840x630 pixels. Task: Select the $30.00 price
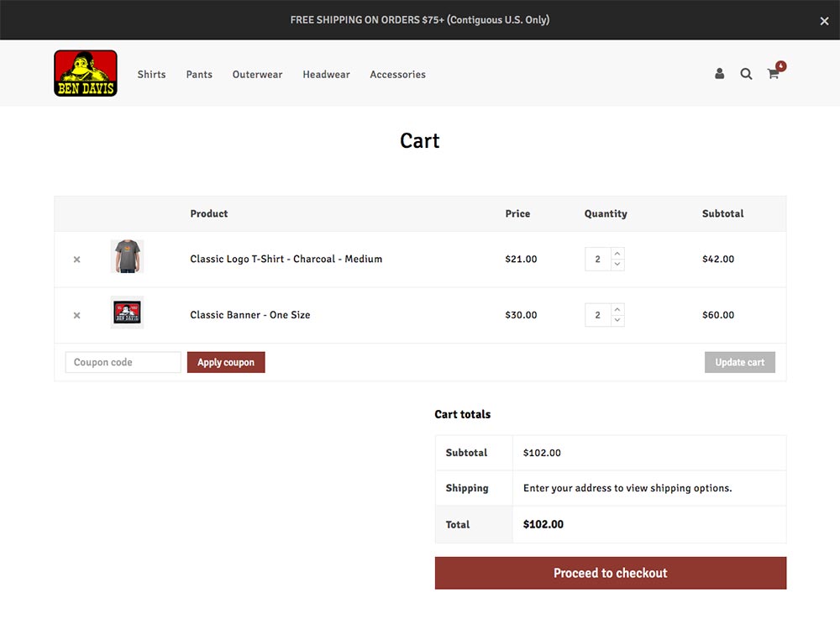[x=521, y=315]
